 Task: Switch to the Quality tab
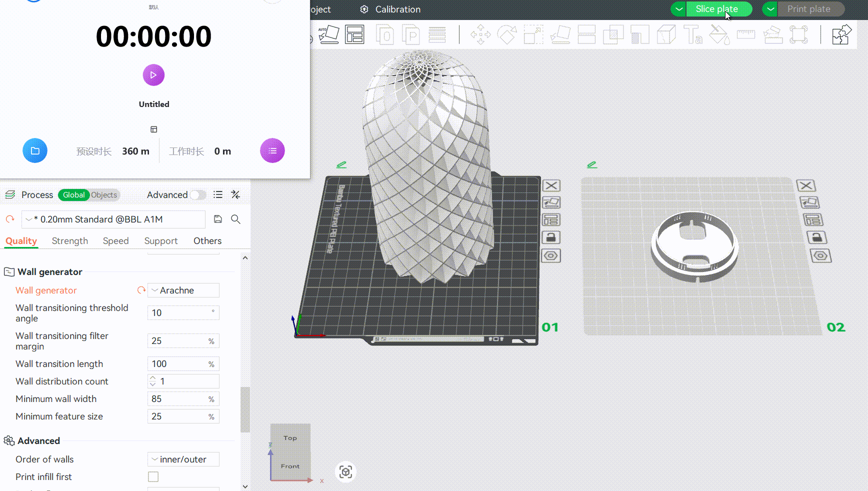coord(21,241)
